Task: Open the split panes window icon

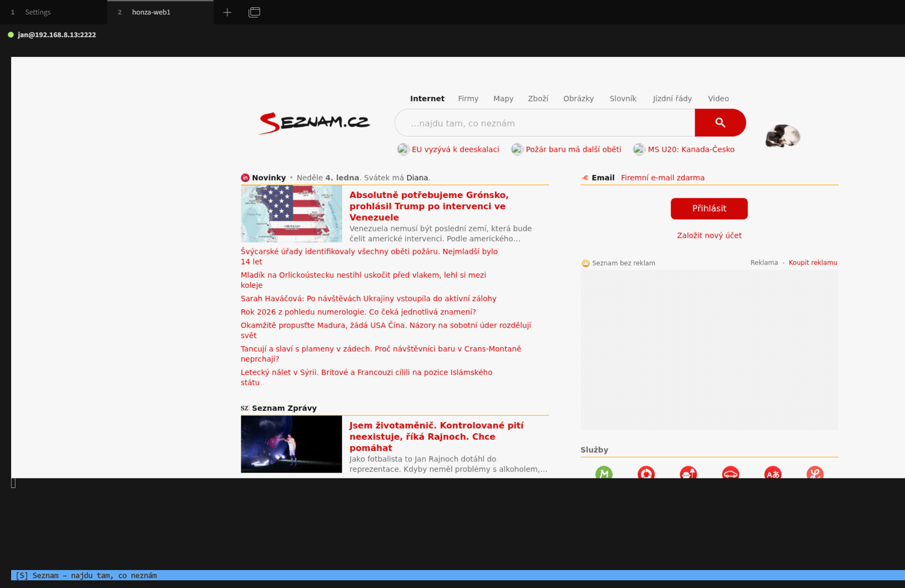Action: tap(255, 12)
